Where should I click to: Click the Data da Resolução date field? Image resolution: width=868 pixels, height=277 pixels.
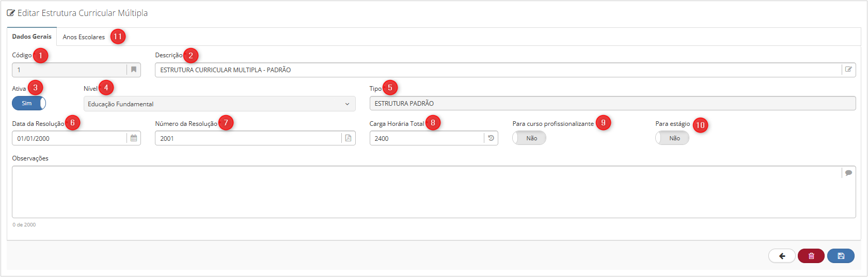tap(69, 138)
